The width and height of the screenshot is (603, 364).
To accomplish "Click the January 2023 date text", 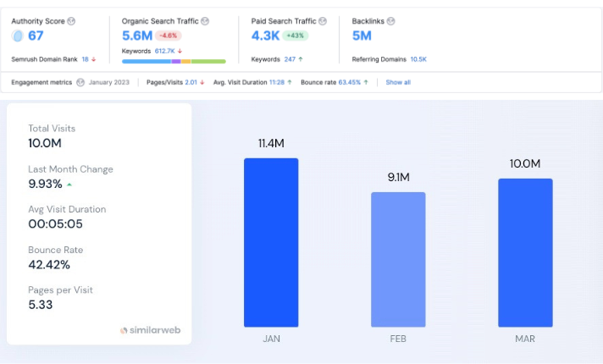I will 109,82.
